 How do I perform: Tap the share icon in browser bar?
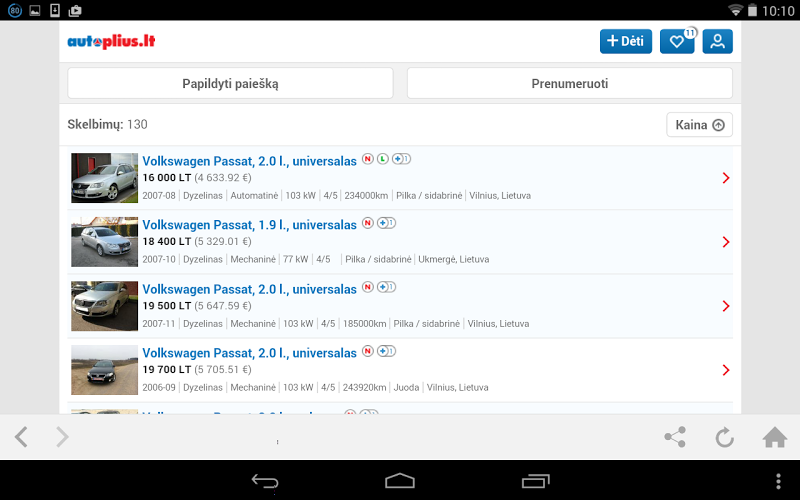tap(675, 437)
